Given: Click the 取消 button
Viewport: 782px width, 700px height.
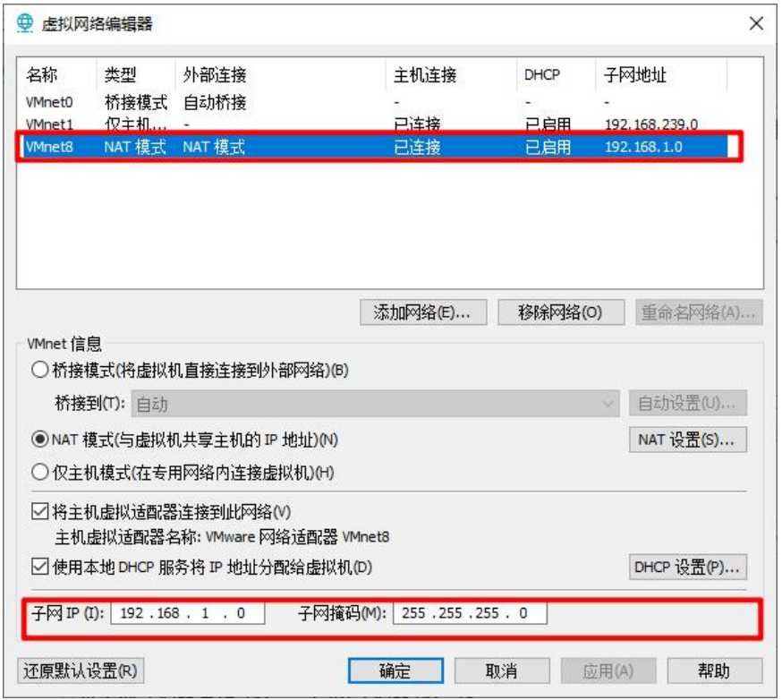Looking at the screenshot, I should (502, 671).
